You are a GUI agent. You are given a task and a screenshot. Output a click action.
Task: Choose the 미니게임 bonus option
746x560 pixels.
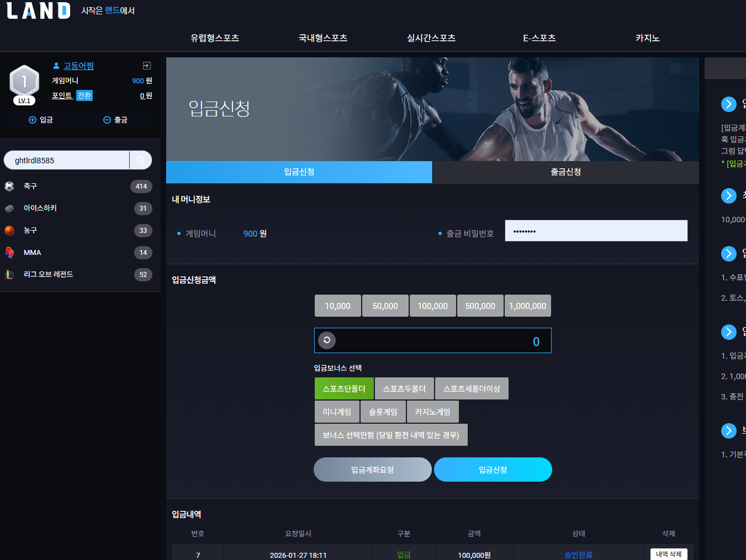[337, 412]
